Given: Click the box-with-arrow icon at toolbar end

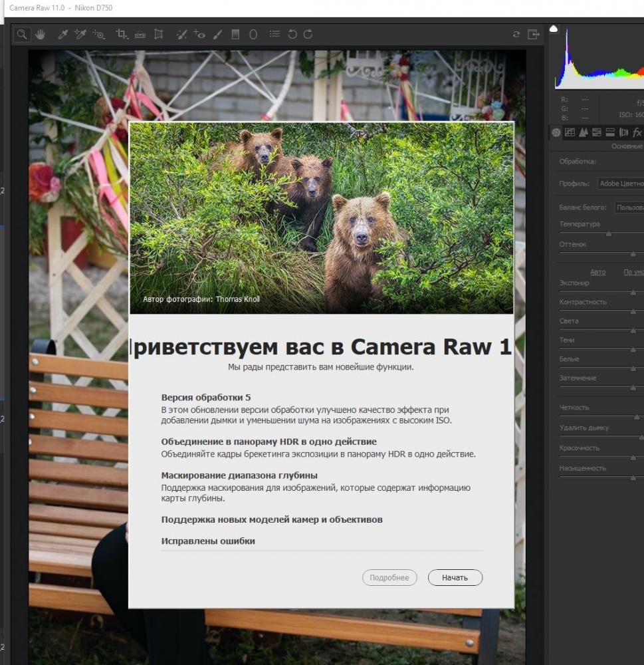Looking at the screenshot, I should (x=534, y=35).
